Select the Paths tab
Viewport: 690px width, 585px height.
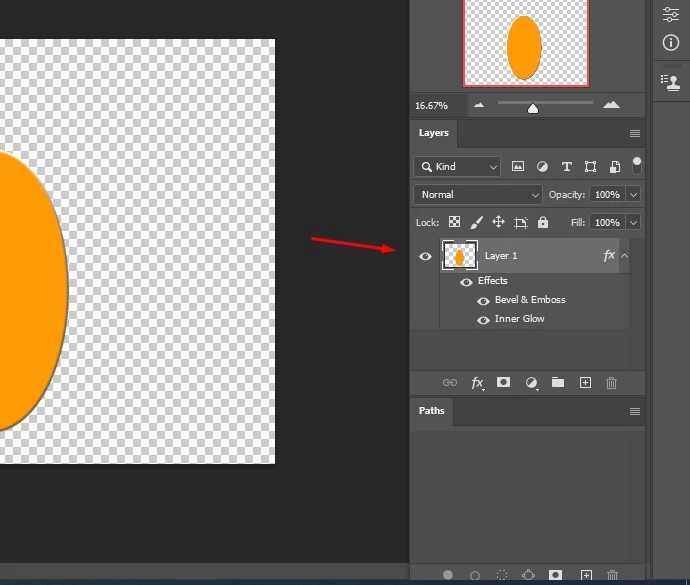(432, 411)
